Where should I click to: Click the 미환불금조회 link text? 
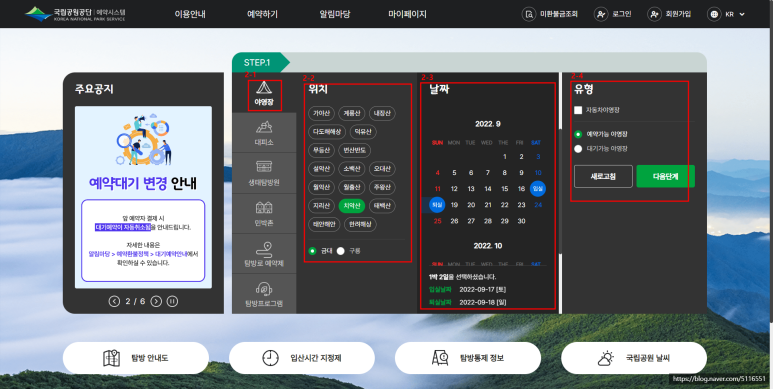[x=559, y=14]
